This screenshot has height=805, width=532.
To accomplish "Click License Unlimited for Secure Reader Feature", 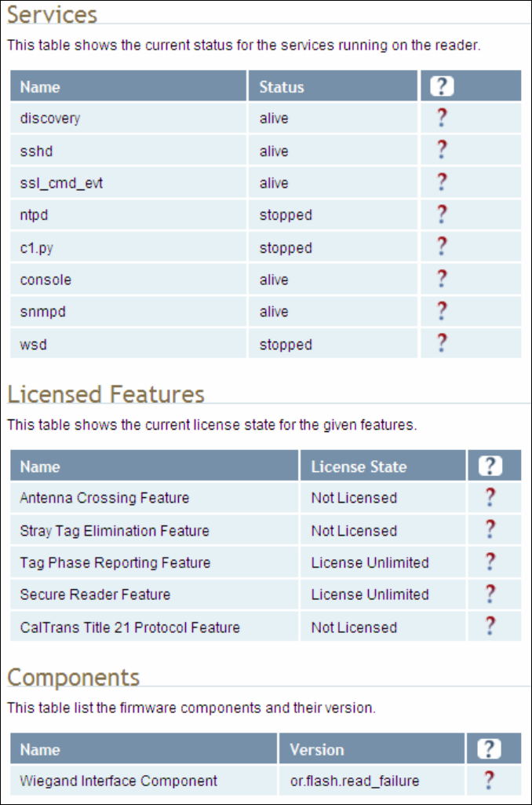I will pyautogui.click(x=370, y=595).
